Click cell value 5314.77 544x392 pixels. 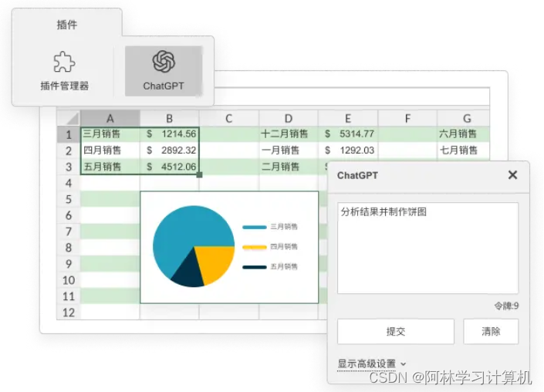click(x=348, y=134)
